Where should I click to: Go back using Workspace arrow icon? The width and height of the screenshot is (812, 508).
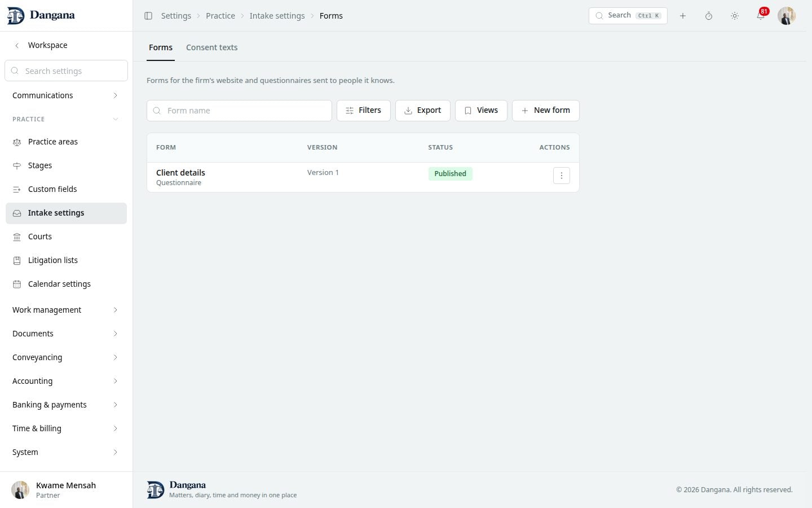pos(17,45)
